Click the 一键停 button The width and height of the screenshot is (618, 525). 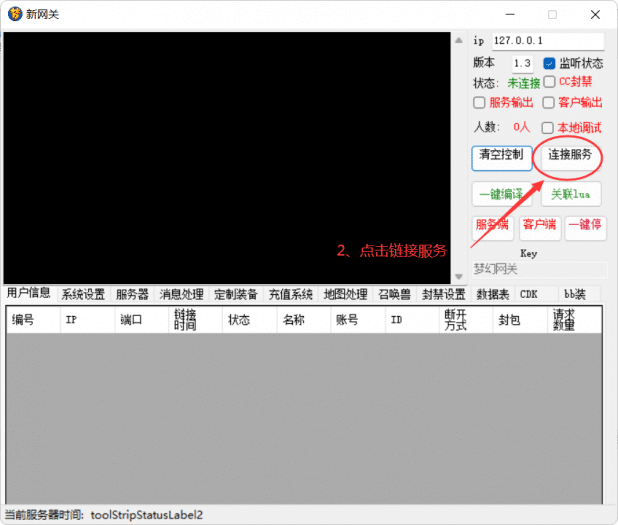coord(585,228)
